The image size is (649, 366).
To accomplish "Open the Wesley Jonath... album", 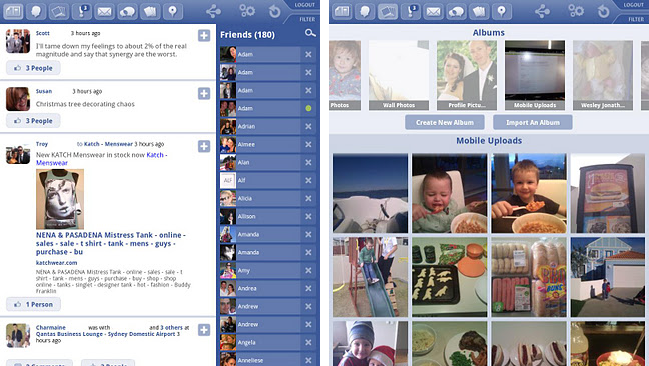I will tap(603, 75).
